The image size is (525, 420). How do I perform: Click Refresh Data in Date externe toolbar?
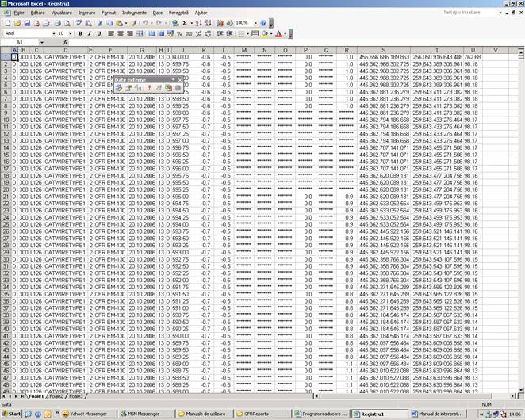point(148,88)
